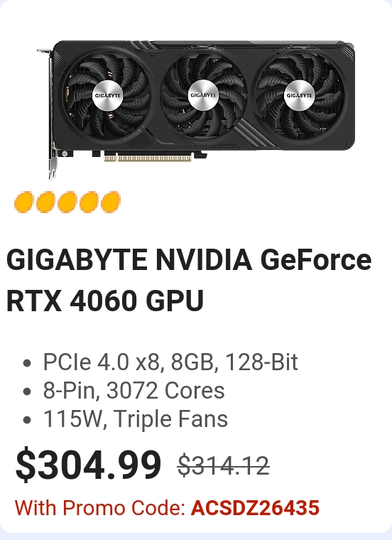This screenshot has width=392, height=540.
Task: Click the 115W, Triple Fans spec line
Action: pos(135,419)
